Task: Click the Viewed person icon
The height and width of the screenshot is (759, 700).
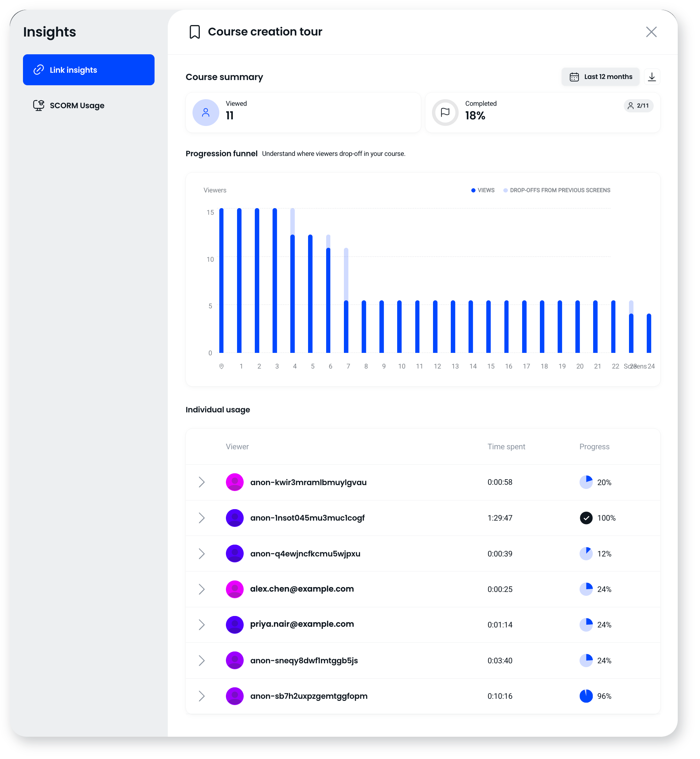Action: 206,112
